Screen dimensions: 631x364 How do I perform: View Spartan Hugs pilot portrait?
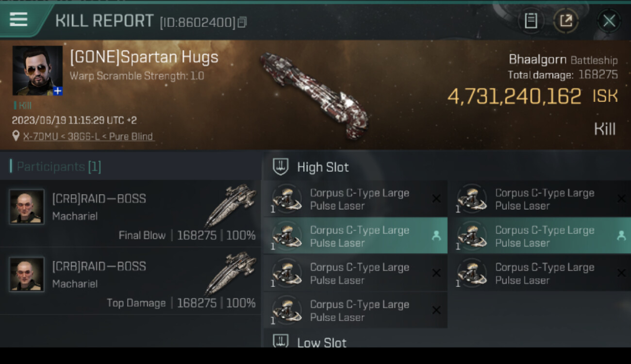pyautogui.click(x=37, y=70)
